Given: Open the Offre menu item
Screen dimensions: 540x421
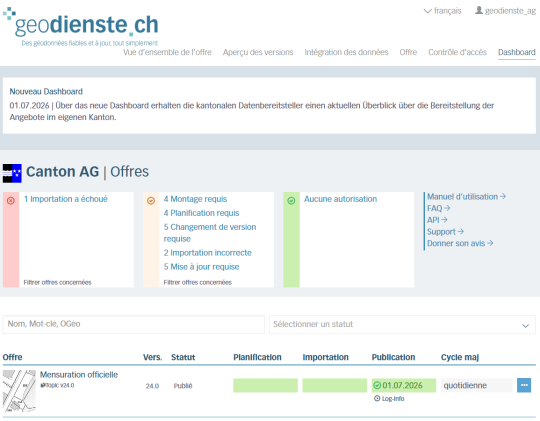Looking at the screenshot, I should [x=408, y=52].
